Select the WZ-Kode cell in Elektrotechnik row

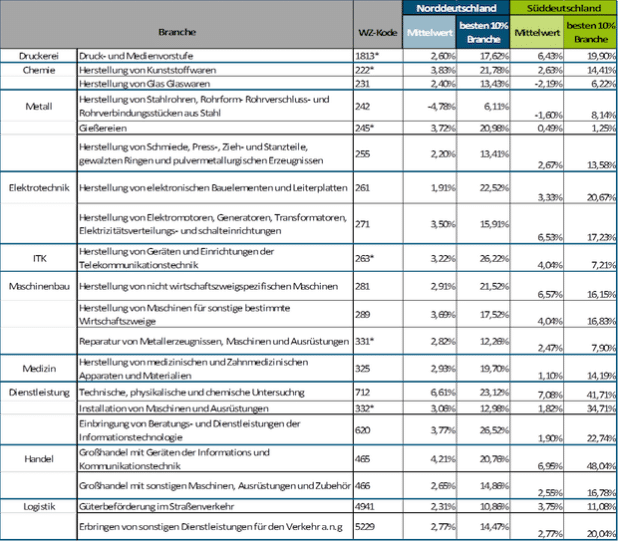364,187
